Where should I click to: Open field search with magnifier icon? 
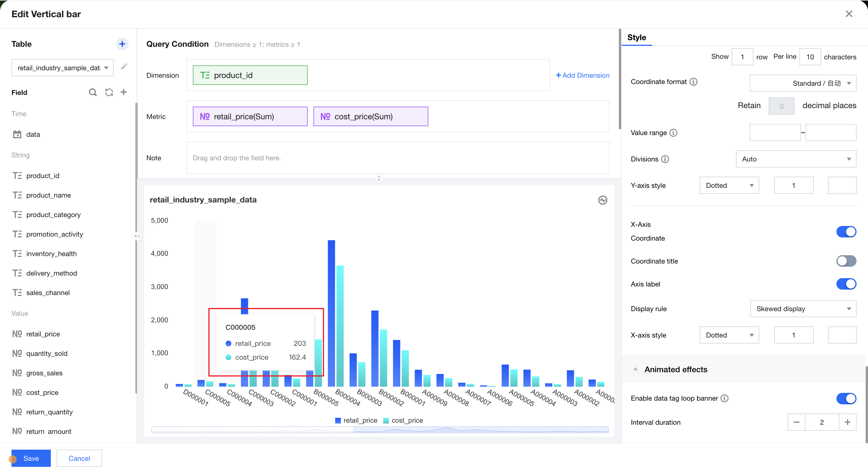click(93, 92)
